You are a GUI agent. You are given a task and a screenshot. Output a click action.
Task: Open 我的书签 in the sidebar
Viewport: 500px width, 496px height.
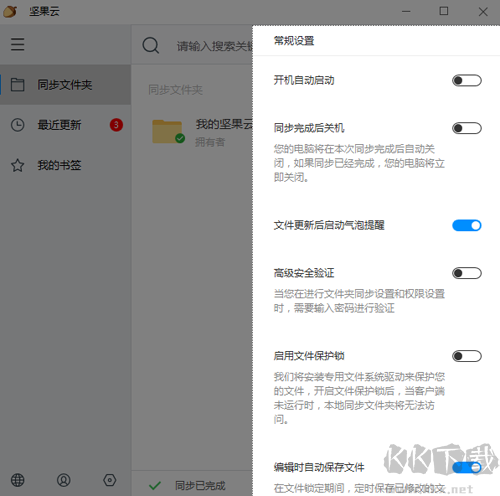[x=65, y=165]
